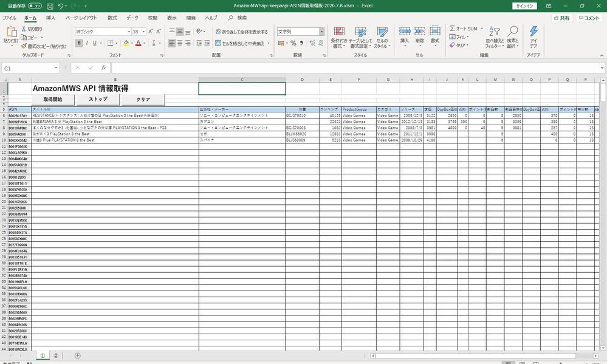This screenshot has width=607, height=364.
Task: Collapse the ribbon with chevron
Action: (x=602, y=55)
